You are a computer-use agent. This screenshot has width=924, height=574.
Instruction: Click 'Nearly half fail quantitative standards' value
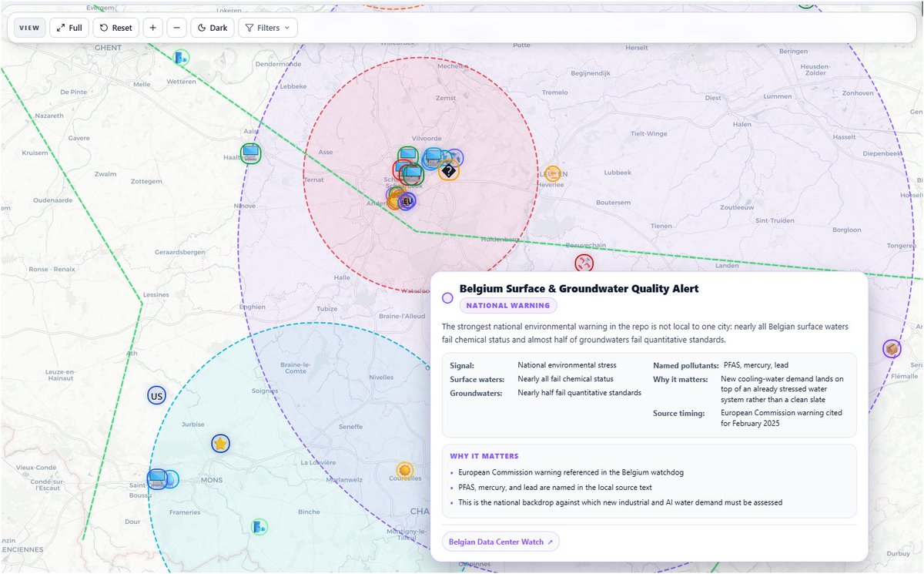pyautogui.click(x=579, y=393)
